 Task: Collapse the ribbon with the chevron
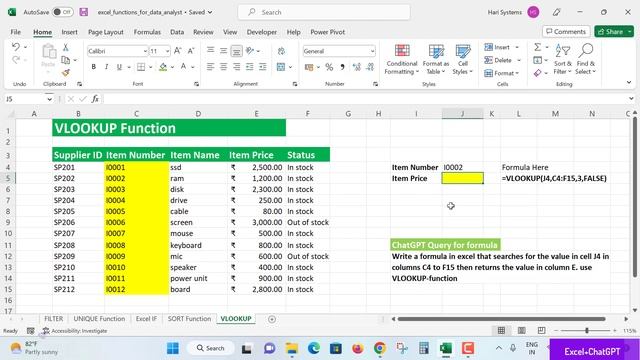click(x=629, y=82)
